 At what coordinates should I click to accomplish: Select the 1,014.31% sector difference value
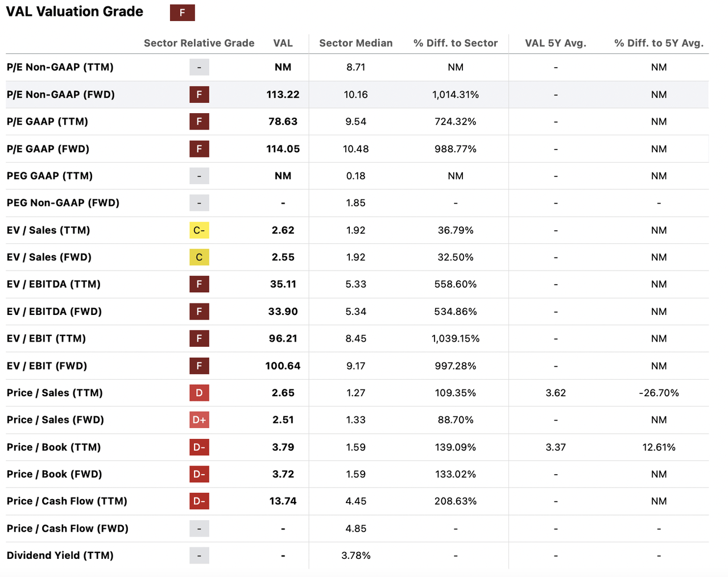coord(456,94)
